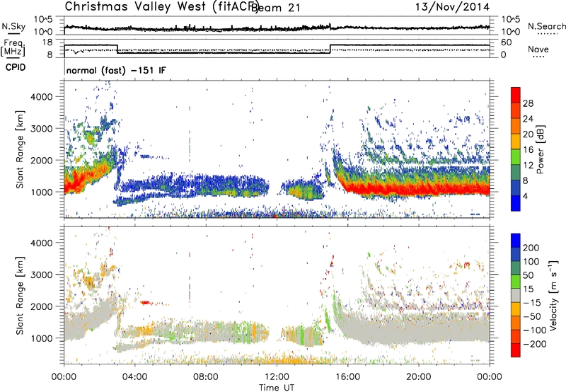
Task: Click the 'Nave' legend label
Action: 538,49
